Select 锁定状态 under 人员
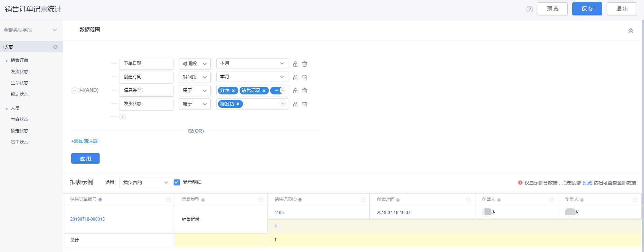This screenshot has height=252, width=644. 20,131
